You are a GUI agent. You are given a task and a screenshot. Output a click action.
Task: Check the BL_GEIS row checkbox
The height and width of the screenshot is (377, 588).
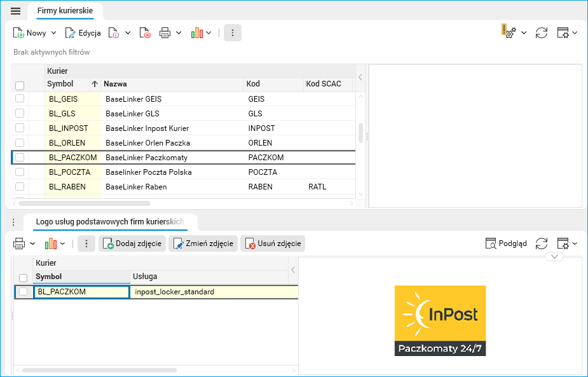[x=20, y=99]
